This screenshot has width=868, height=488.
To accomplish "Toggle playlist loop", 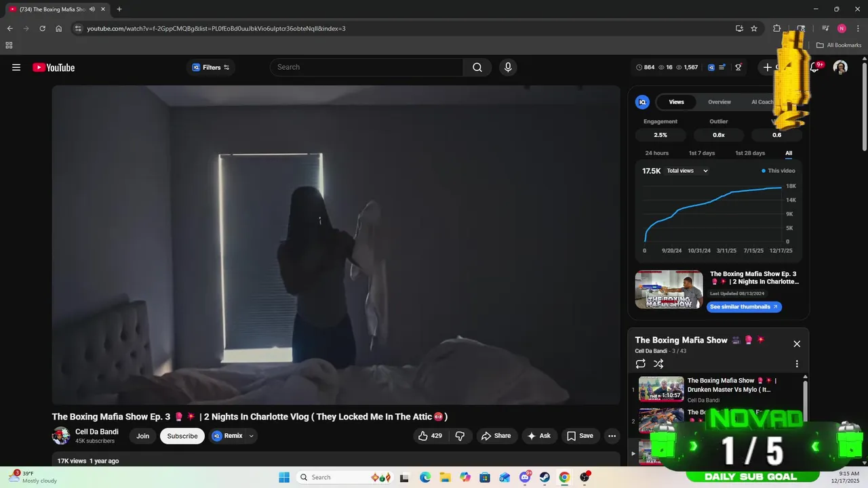I will coord(641,364).
